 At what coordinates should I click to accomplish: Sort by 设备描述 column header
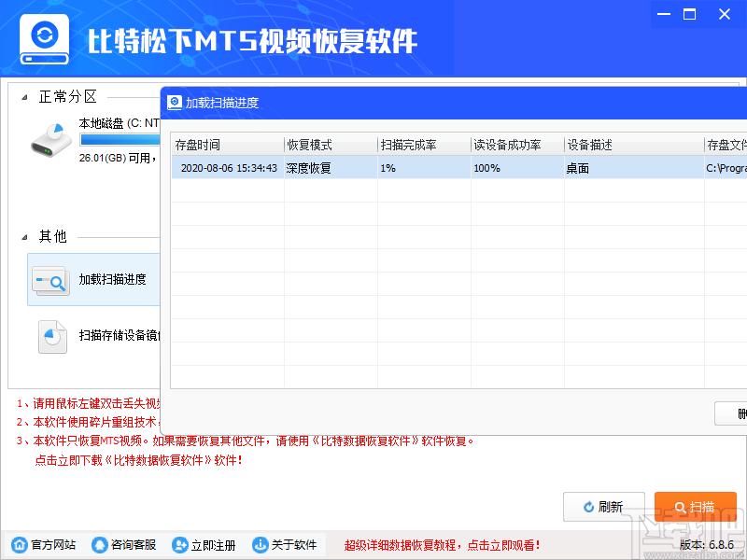[x=635, y=145]
